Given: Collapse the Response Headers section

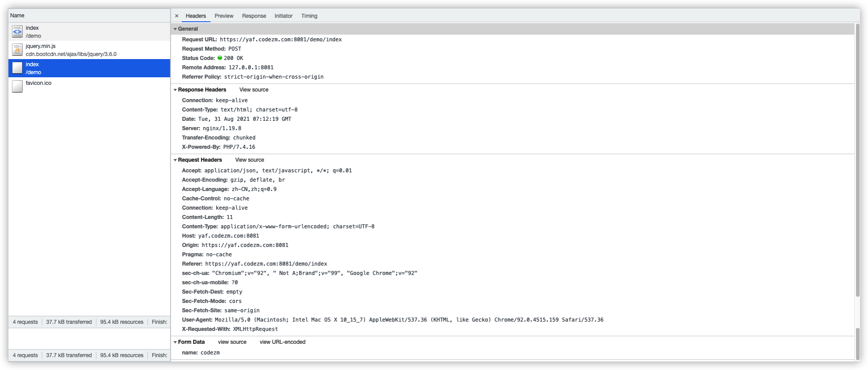Looking at the screenshot, I should tap(175, 90).
